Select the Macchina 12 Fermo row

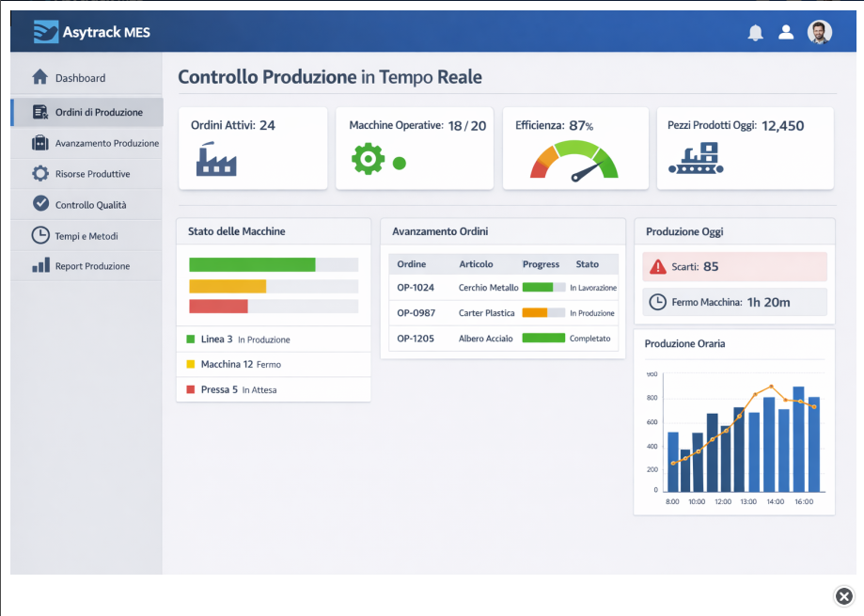[x=274, y=364]
